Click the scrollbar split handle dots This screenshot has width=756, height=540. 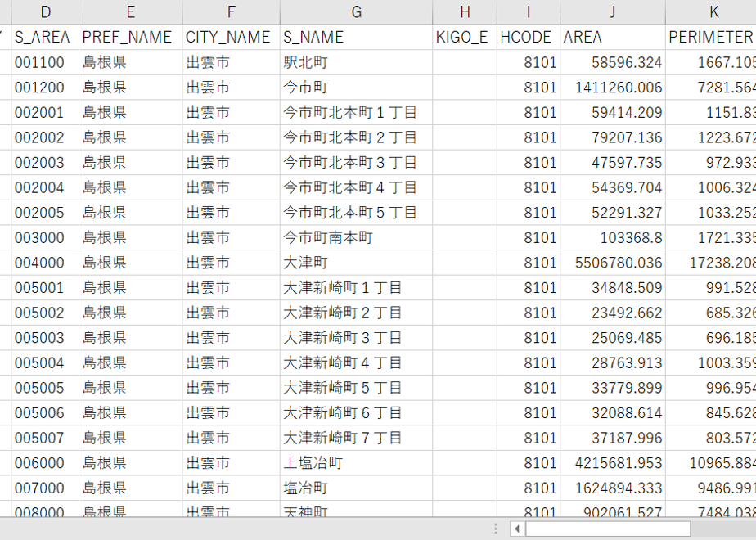496,529
